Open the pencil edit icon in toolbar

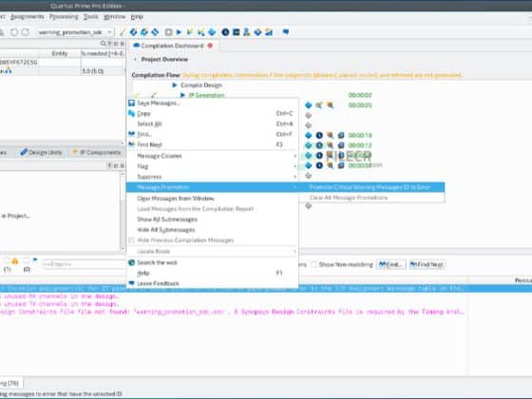pos(123,32)
